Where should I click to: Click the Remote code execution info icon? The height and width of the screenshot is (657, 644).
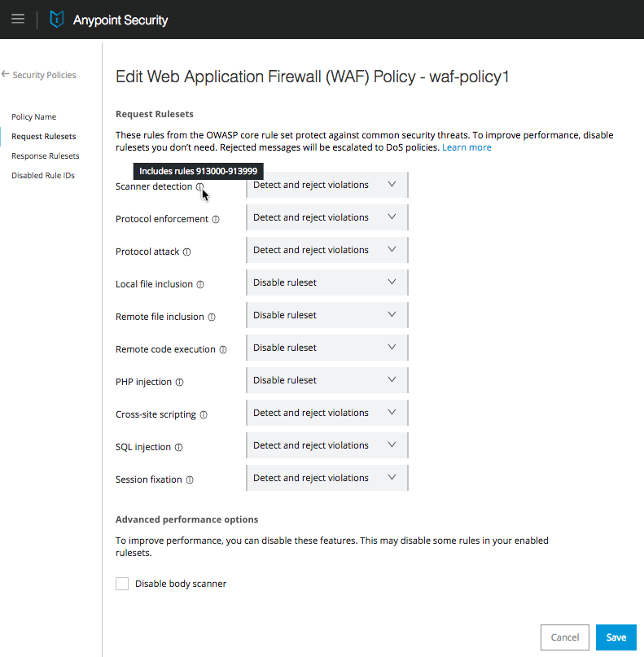[x=223, y=348]
